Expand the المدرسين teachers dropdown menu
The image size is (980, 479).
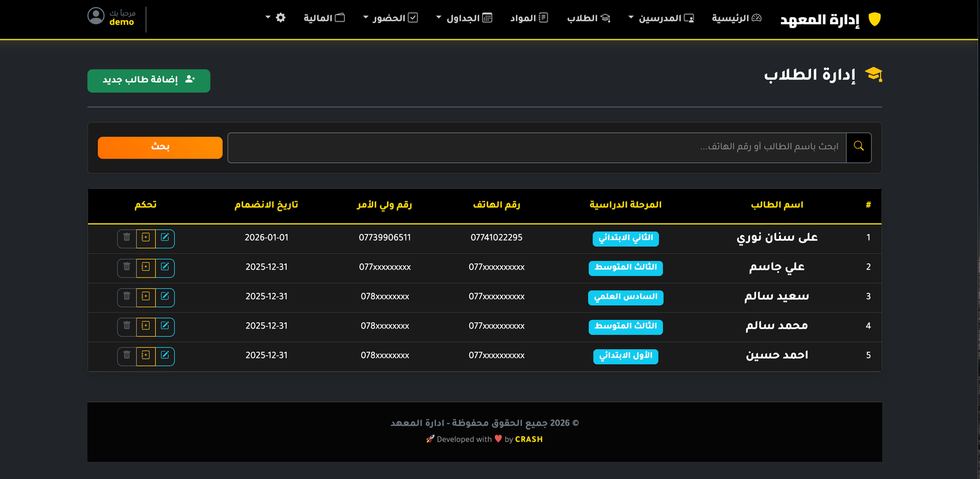pyautogui.click(x=661, y=18)
